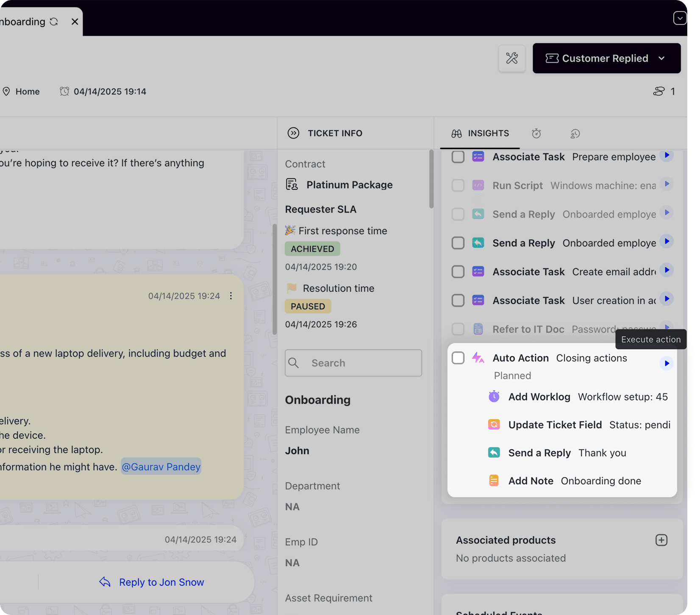Open the stopwatch timer tab
This screenshot has width=700, height=615.
click(x=536, y=133)
